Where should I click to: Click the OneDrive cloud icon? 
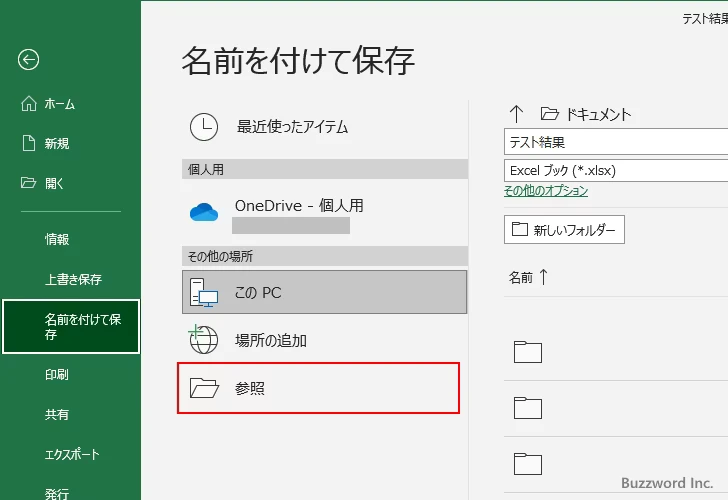(x=204, y=212)
